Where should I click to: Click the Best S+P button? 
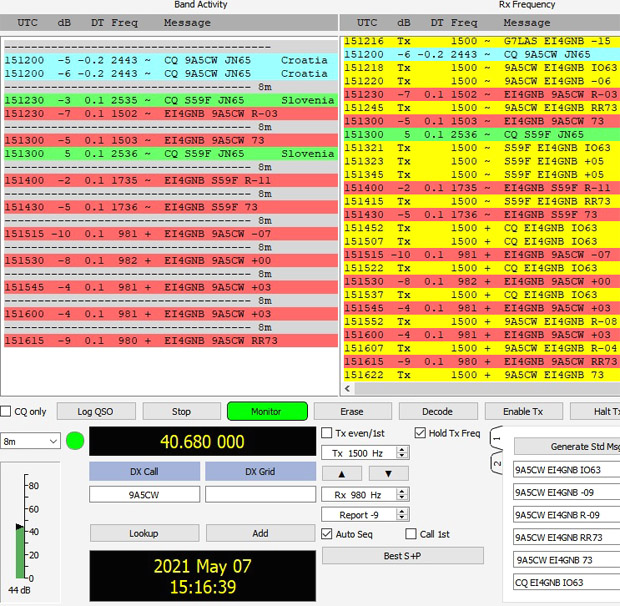point(403,556)
